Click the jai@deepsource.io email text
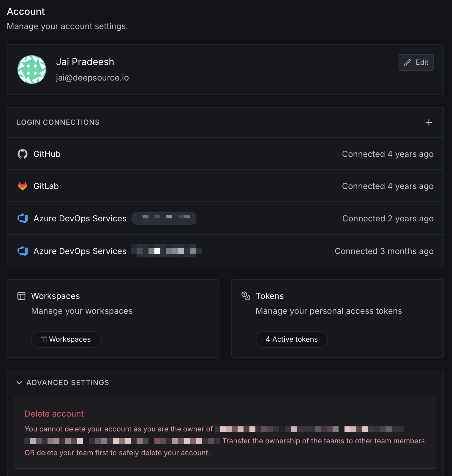The width and height of the screenshot is (452, 476). 92,78
